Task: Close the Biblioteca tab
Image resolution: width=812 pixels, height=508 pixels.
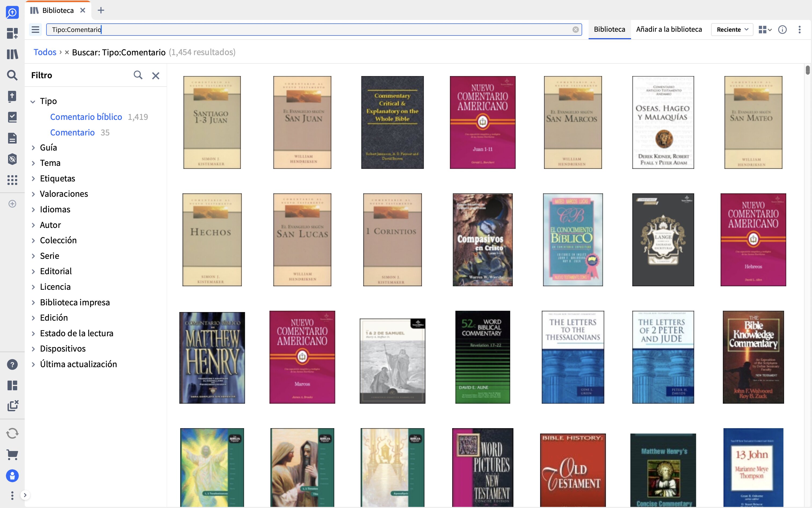Action: click(82, 10)
